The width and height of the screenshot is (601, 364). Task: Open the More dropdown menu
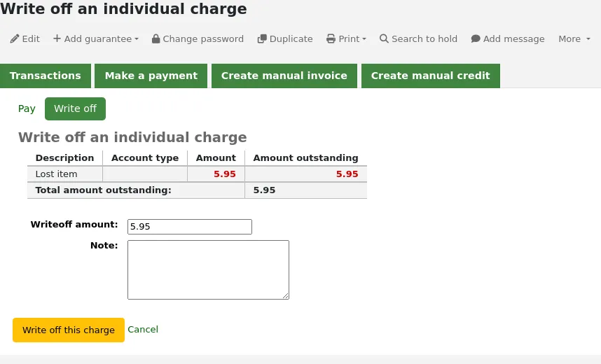coord(574,38)
